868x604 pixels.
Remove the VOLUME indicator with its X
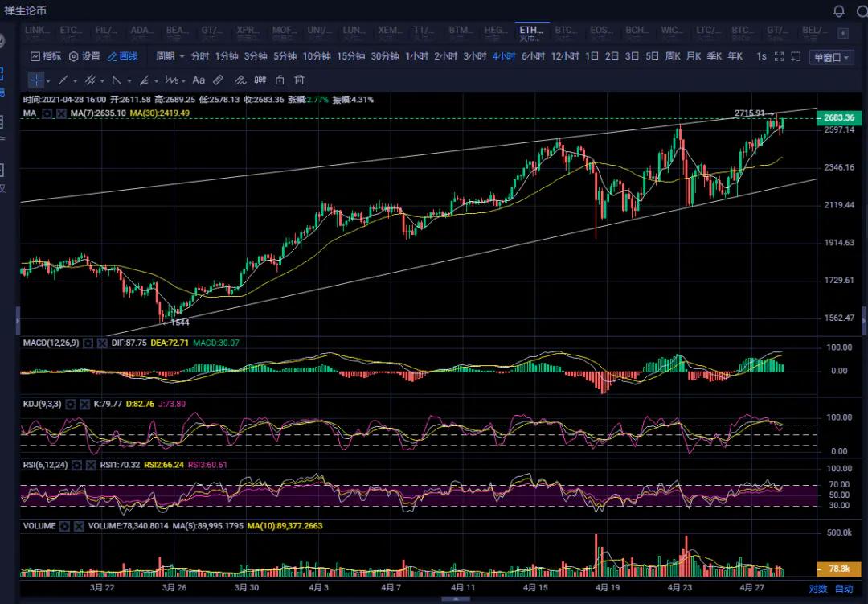click(x=79, y=526)
